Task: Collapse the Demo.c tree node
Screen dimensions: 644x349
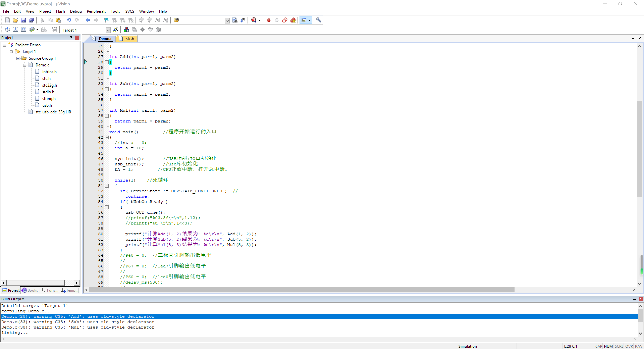Action: pyautogui.click(x=25, y=65)
